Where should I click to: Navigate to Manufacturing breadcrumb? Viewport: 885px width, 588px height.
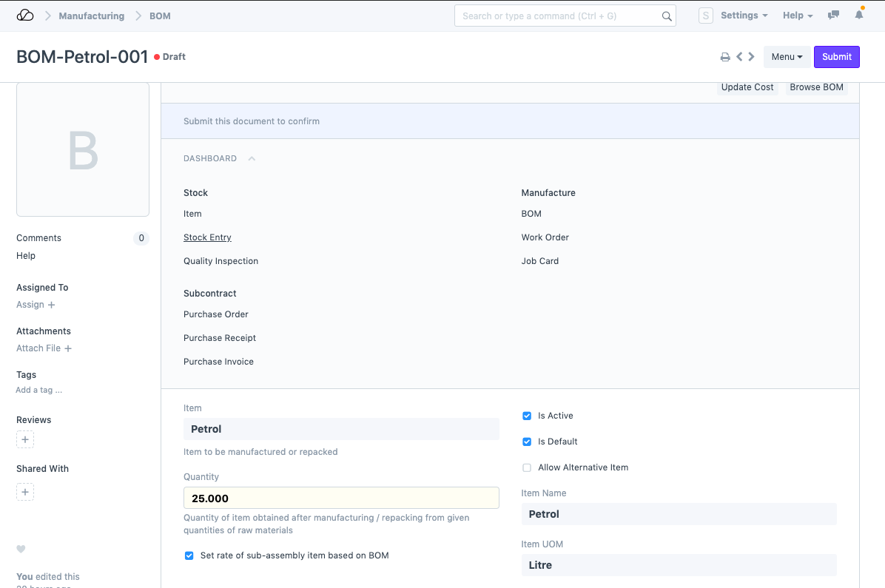click(92, 16)
